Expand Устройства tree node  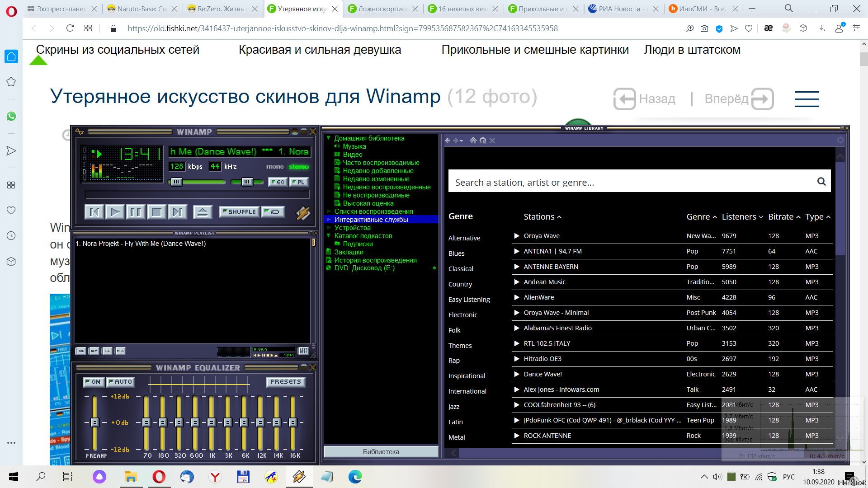pos(329,228)
